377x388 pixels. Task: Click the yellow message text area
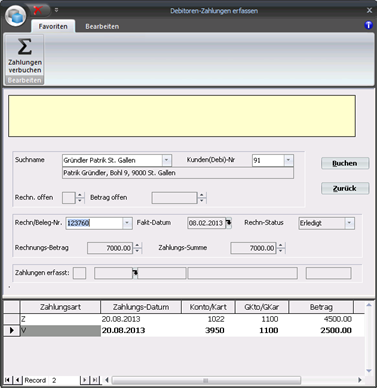click(182, 116)
